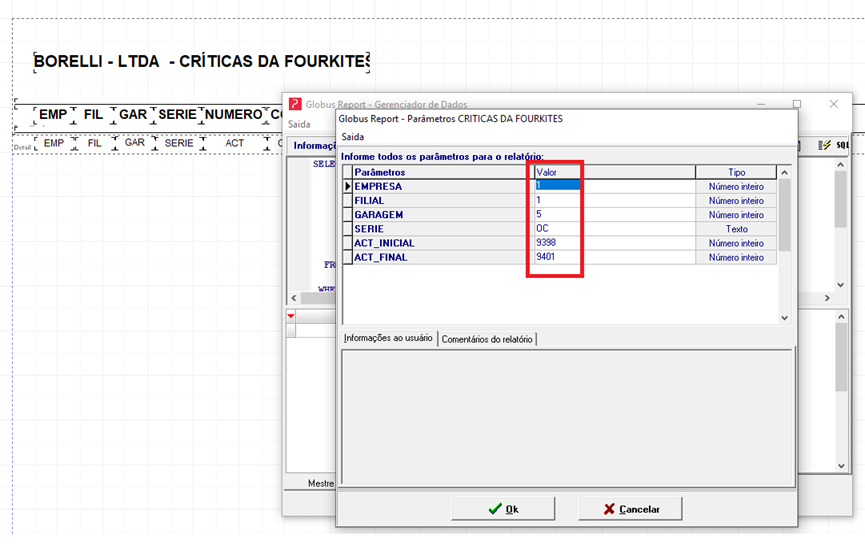This screenshot has width=865, height=552.
Task: Maximize the Gerenciador de Dados window
Action: pyautogui.click(x=797, y=104)
